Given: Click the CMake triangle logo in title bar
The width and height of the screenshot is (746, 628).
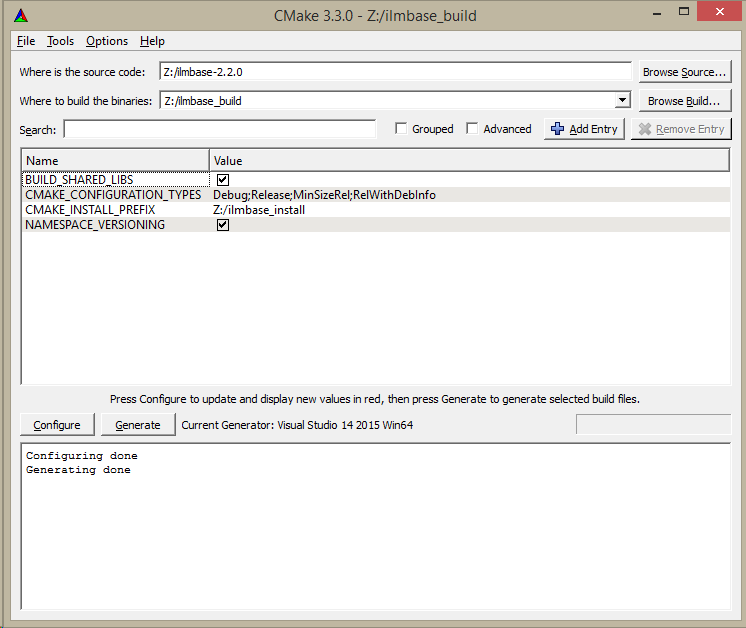Looking at the screenshot, I should pos(21,15).
